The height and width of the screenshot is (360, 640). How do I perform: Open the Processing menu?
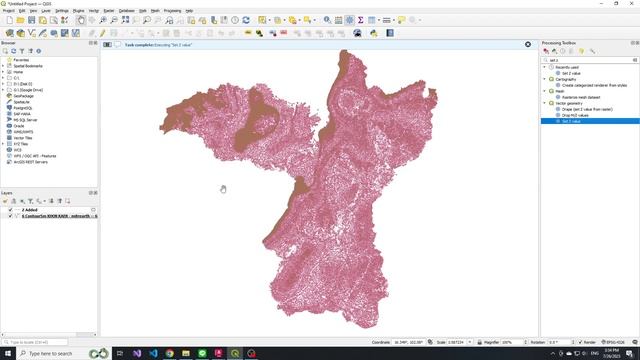[172, 11]
